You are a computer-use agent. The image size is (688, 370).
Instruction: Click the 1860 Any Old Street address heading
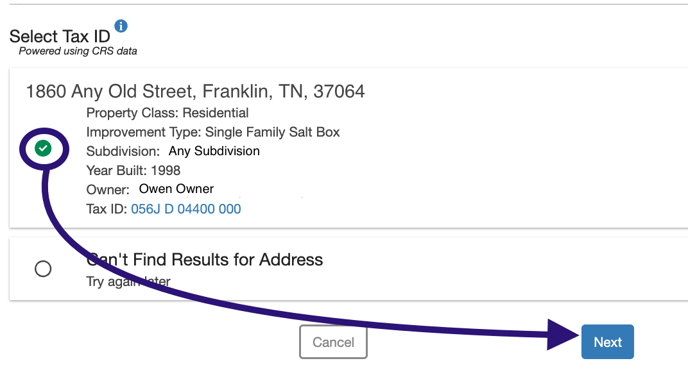(x=195, y=91)
